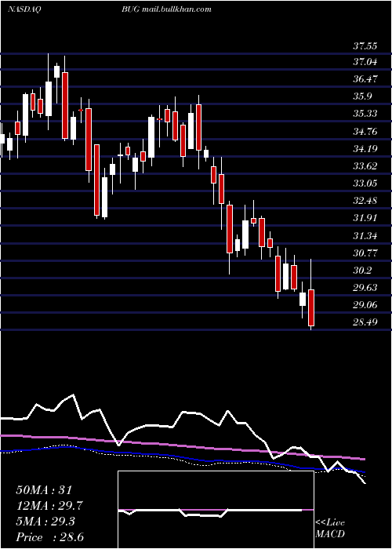The image size is (392, 549).
Task: Click the MACD inset panel
Action: click(x=216, y=510)
